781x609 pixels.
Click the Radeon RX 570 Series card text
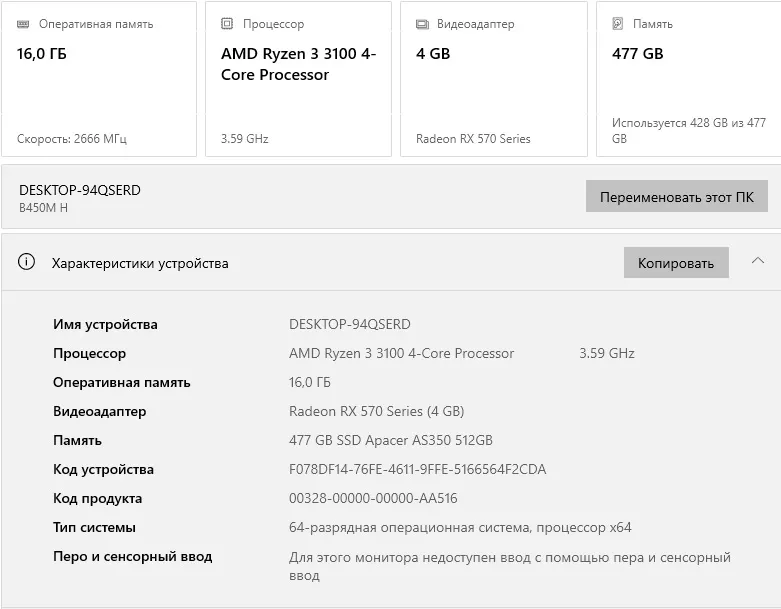[x=473, y=139]
